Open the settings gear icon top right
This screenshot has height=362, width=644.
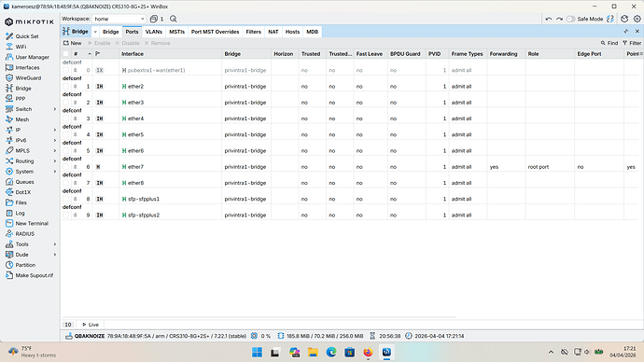pyautogui.click(x=637, y=19)
